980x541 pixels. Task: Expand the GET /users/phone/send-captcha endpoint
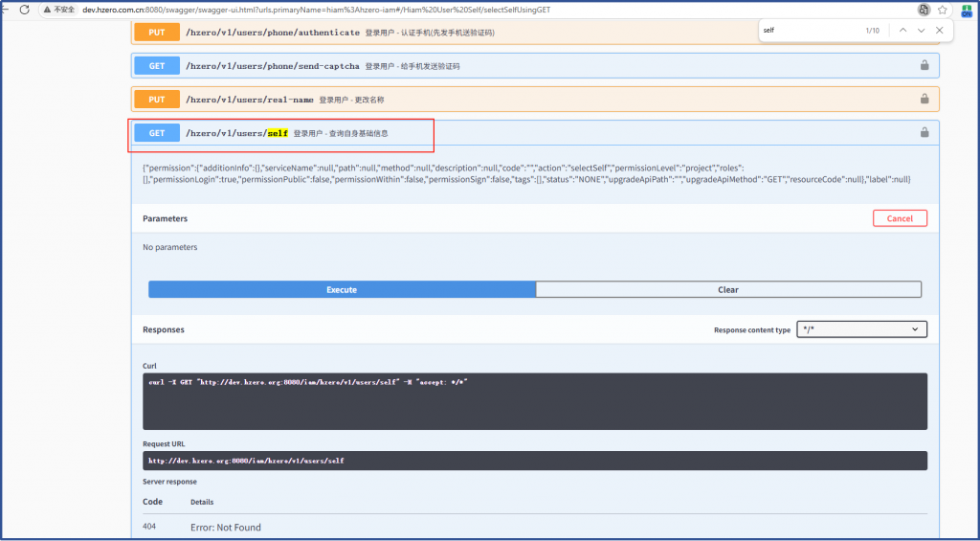click(273, 65)
